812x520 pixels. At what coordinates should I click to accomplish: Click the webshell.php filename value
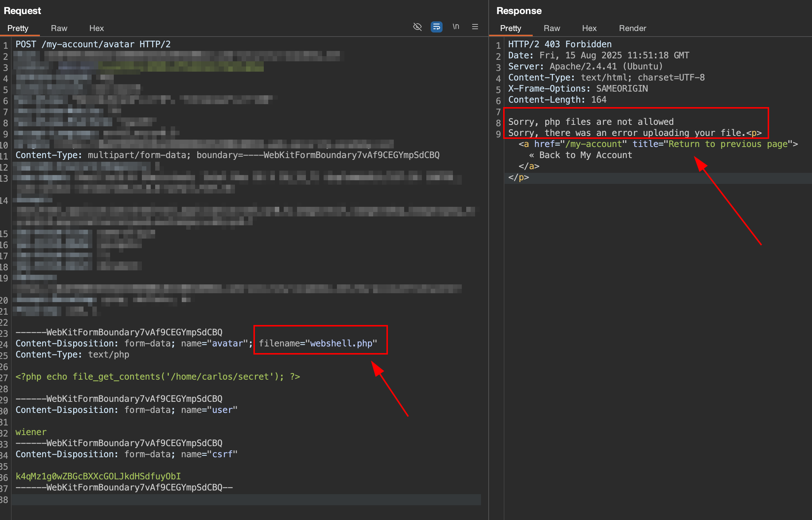(x=341, y=343)
